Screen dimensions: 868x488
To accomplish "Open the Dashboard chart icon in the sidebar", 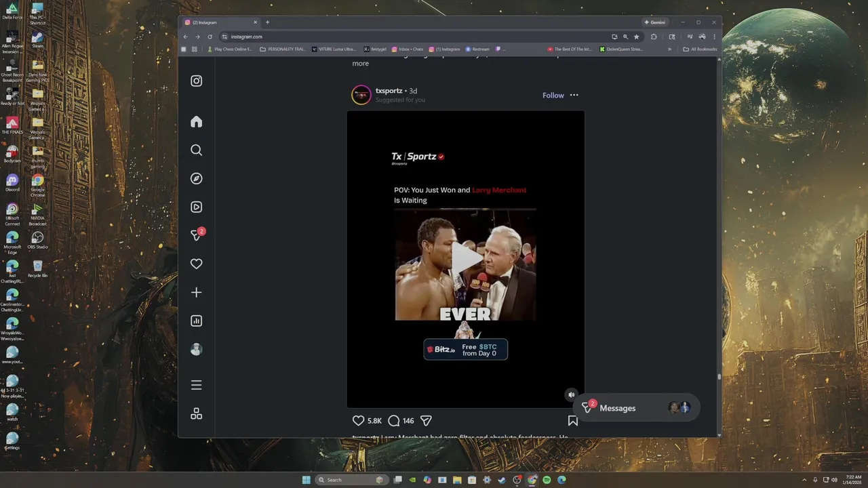I will point(196,321).
